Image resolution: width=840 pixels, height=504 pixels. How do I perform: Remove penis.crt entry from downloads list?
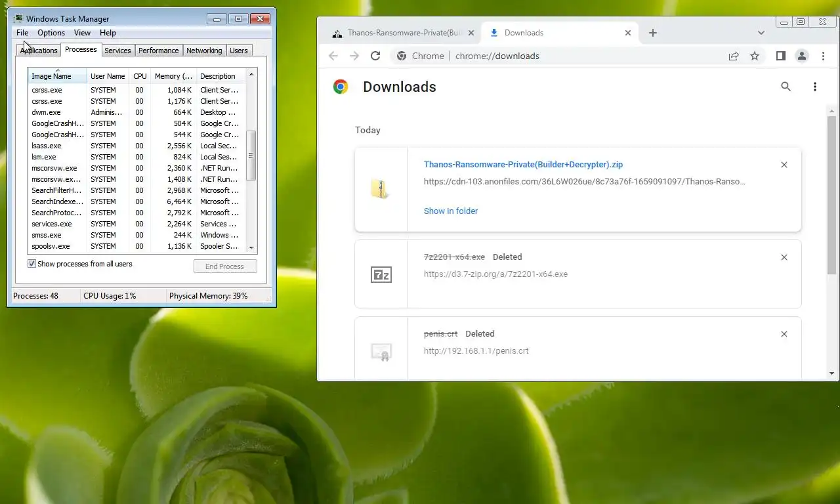784,334
